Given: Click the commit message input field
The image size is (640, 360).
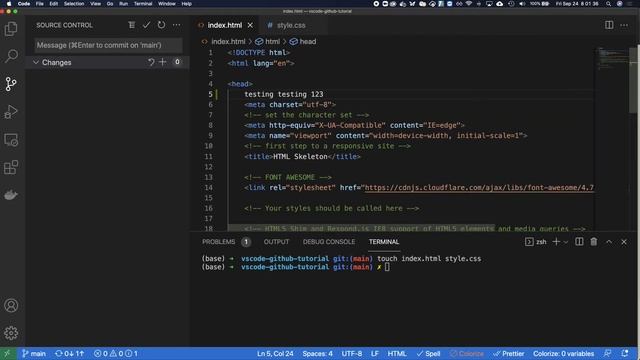Looking at the screenshot, I should 108,45.
